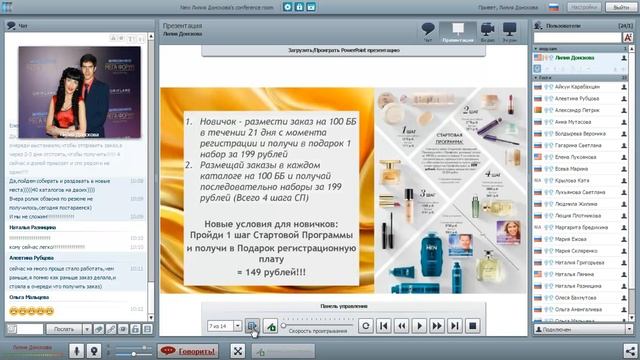Open the Послать dropdown arrow
Screen dimensions: 640x360
[87, 329]
